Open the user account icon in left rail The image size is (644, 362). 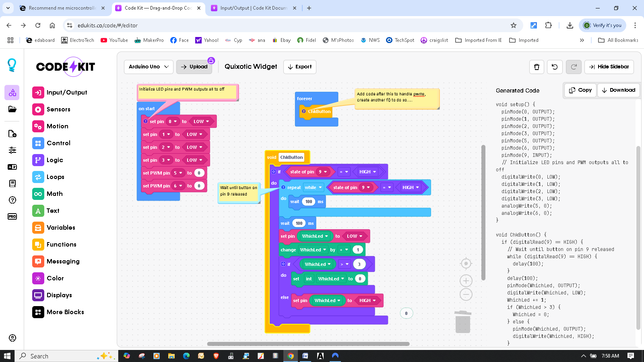pos(12,338)
